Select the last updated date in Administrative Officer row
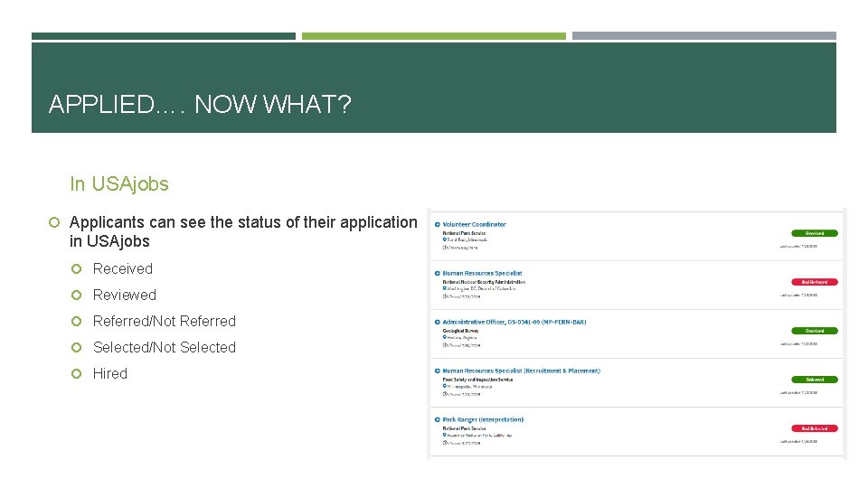 (798, 343)
